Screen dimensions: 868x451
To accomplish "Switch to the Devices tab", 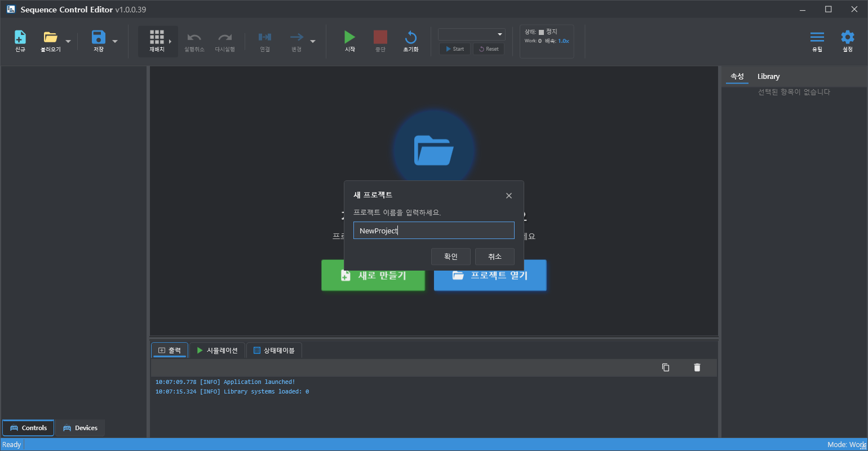I will click(x=80, y=428).
